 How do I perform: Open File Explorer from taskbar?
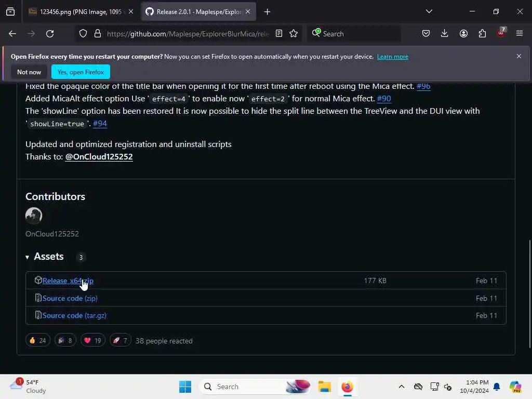pyautogui.click(x=325, y=387)
